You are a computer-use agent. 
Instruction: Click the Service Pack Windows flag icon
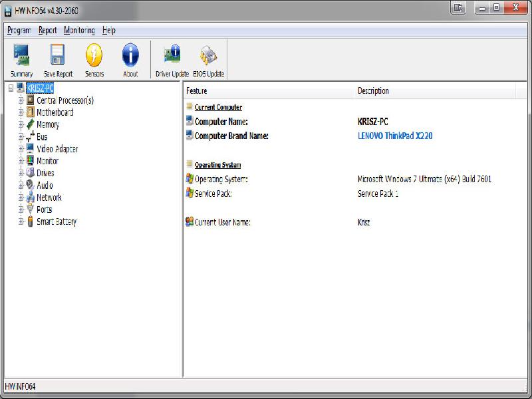(x=190, y=193)
